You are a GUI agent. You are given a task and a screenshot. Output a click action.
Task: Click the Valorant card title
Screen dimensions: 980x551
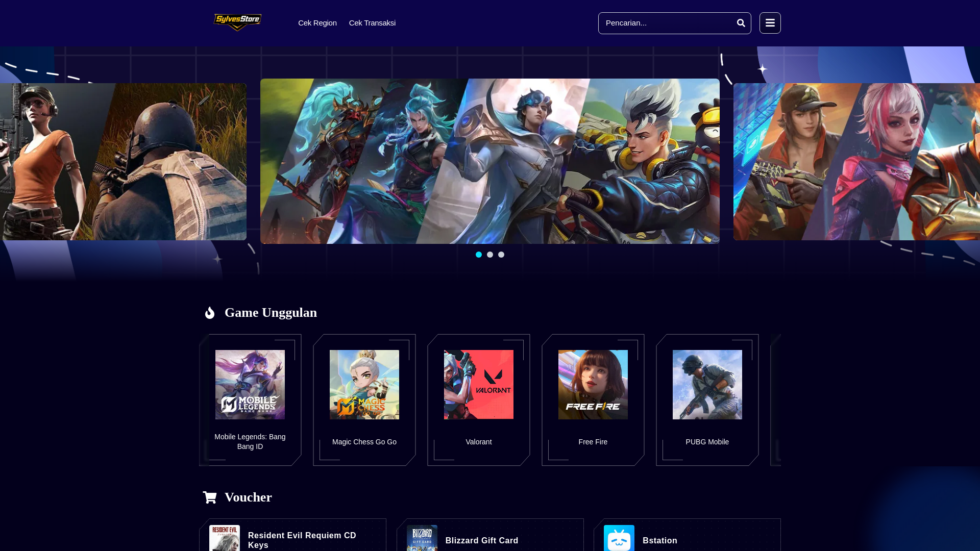(479, 442)
